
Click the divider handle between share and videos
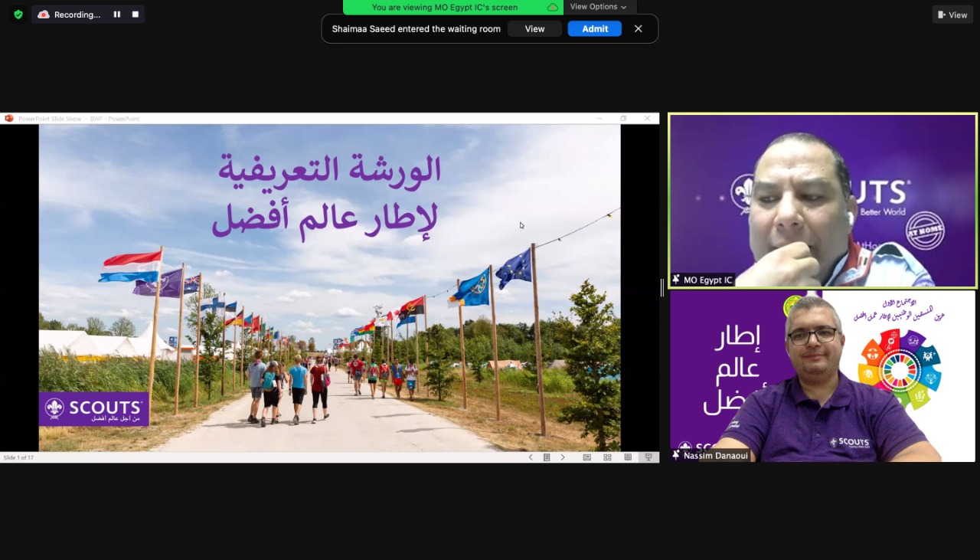click(x=663, y=287)
